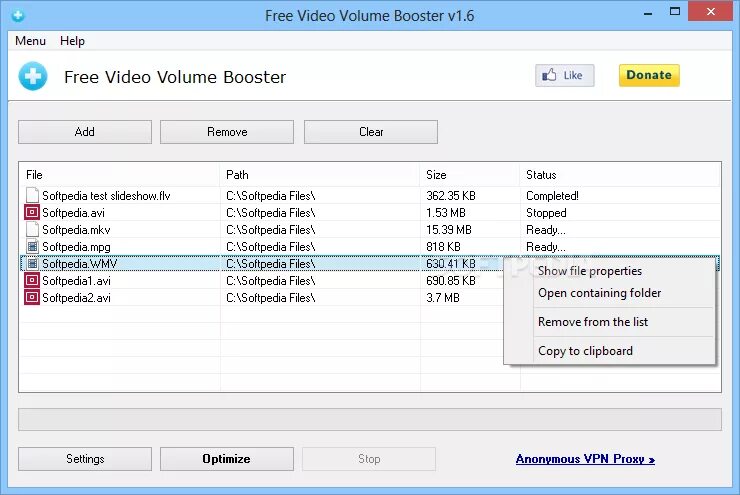The height and width of the screenshot is (495, 740).
Task: Select the Softpedia1.avi file name
Action: pos(76,280)
